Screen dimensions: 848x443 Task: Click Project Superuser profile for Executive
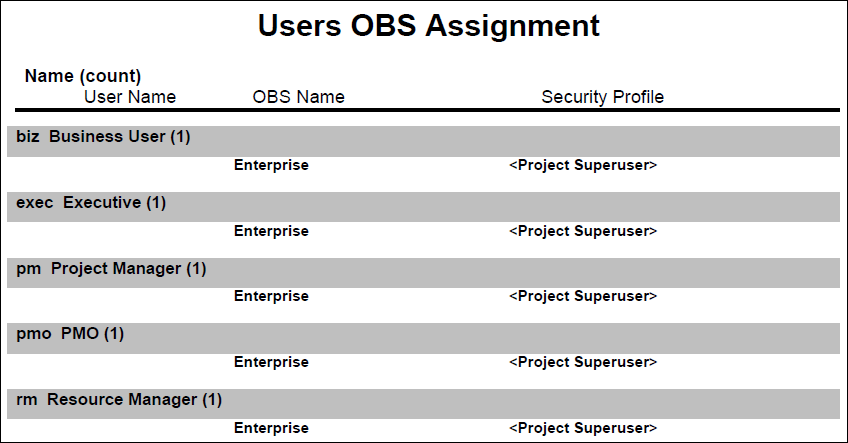[583, 231]
